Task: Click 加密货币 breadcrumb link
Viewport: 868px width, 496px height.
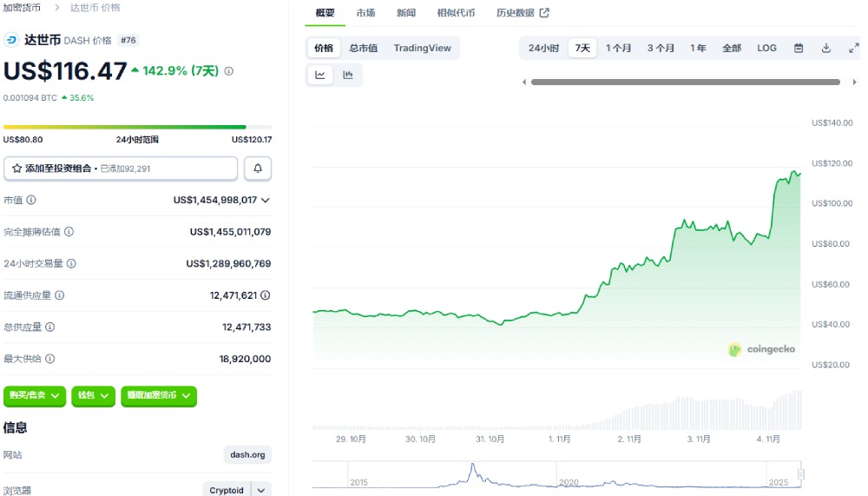Action: [x=22, y=8]
